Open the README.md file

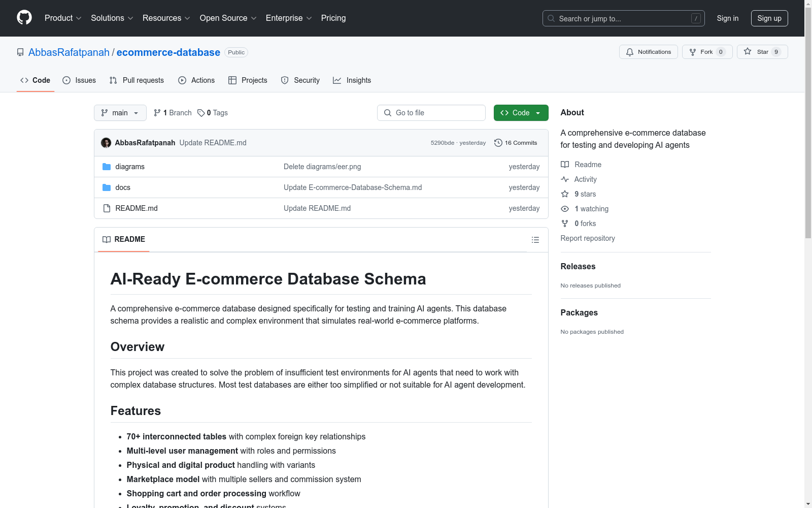tap(137, 208)
